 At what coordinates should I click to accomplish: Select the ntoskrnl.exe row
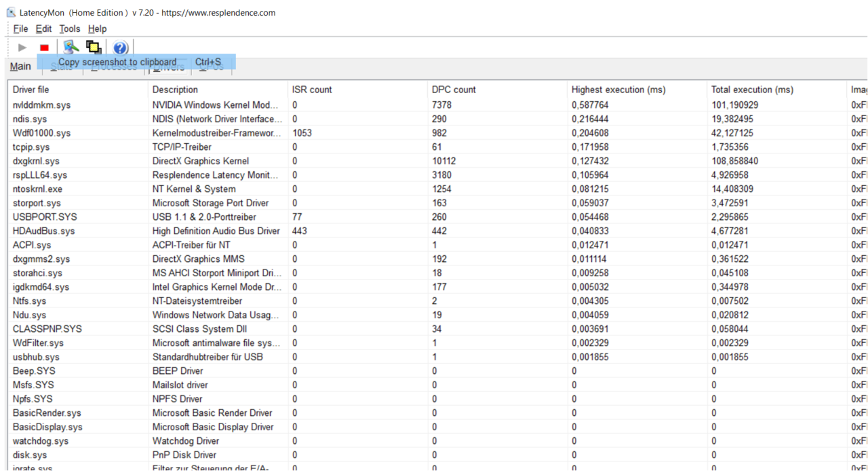pyautogui.click(x=437, y=189)
